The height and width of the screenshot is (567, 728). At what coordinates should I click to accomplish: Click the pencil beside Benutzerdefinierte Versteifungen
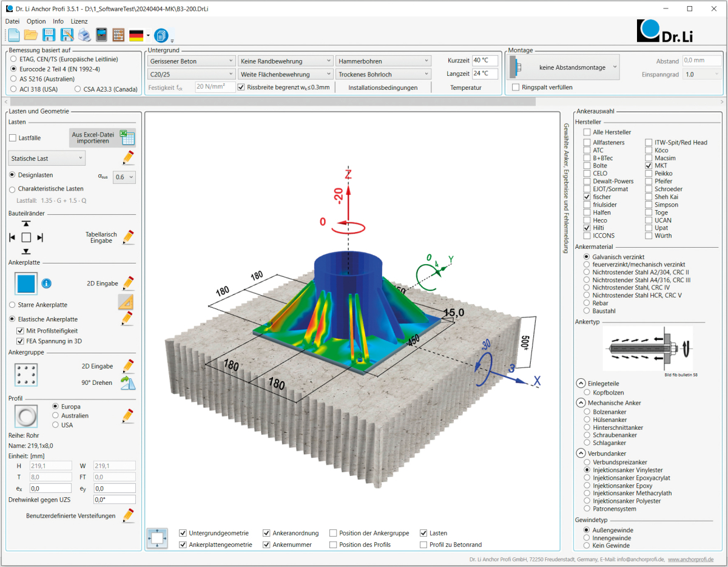tap(128, 515)
